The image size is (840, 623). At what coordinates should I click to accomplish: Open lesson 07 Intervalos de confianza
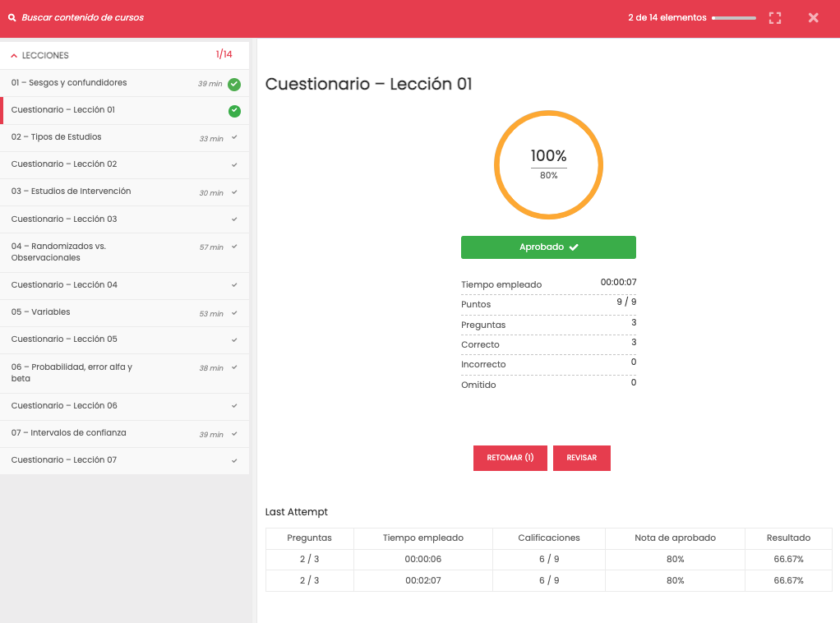[69, 433]
